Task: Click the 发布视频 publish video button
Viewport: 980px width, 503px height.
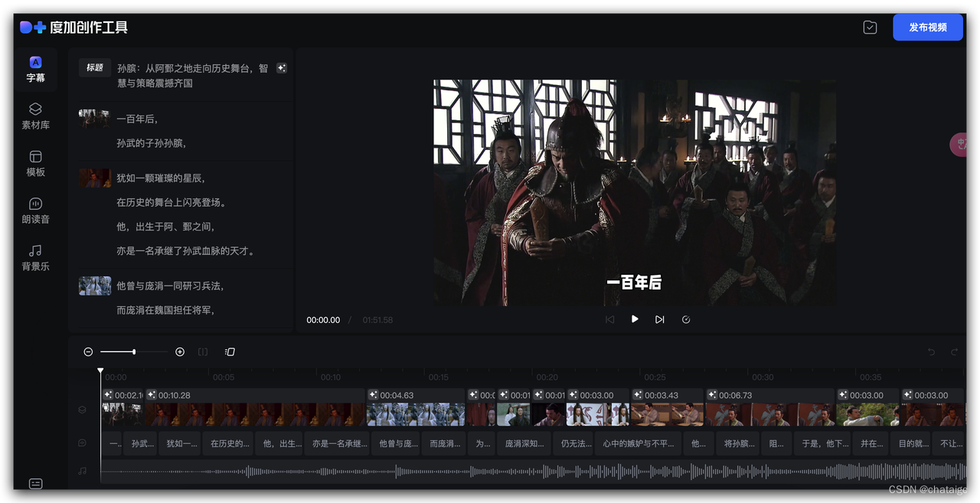Action: (928, 27)
